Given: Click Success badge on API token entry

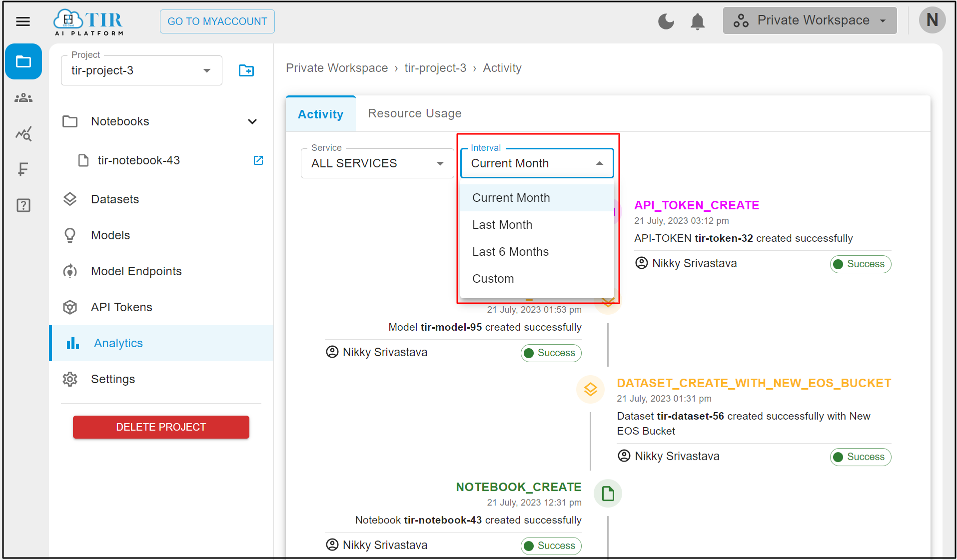Looking at the screenshot, I should coord(861,264).
